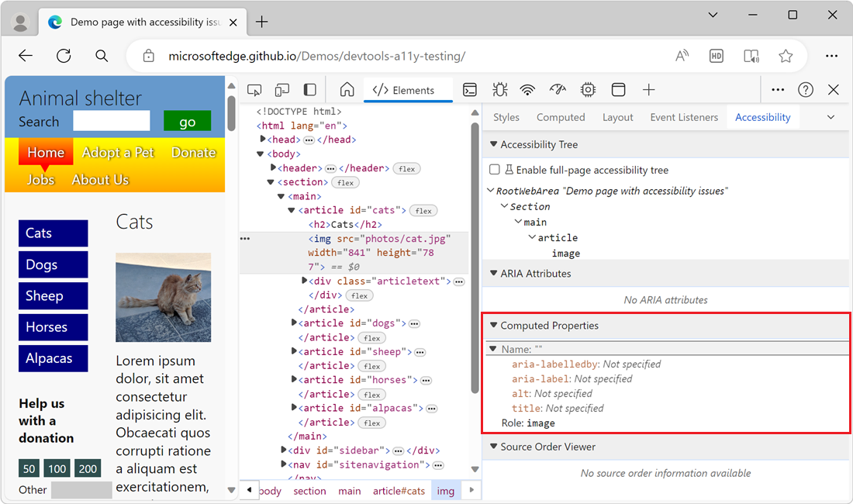Enable full-page accessibility tree

[494, 169]
